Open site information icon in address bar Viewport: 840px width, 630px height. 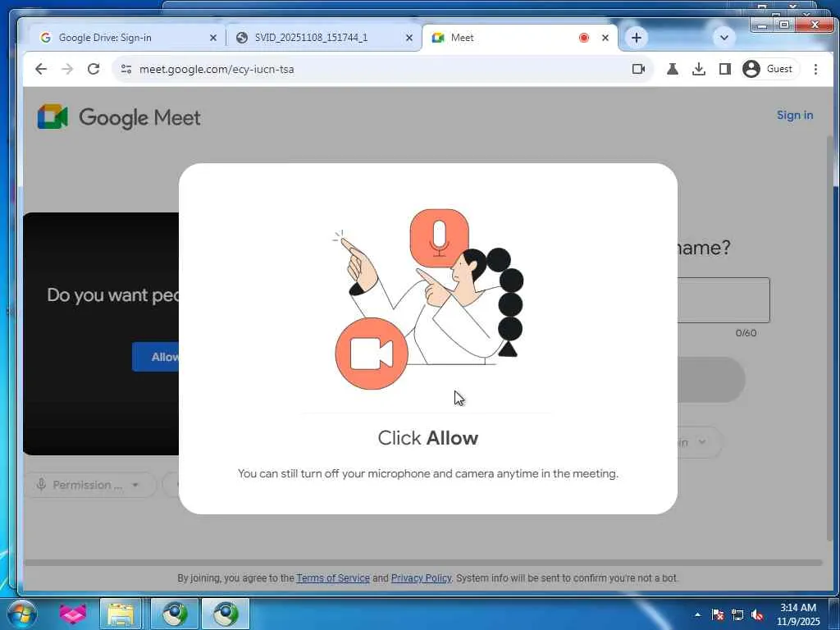tap(126, 69)
